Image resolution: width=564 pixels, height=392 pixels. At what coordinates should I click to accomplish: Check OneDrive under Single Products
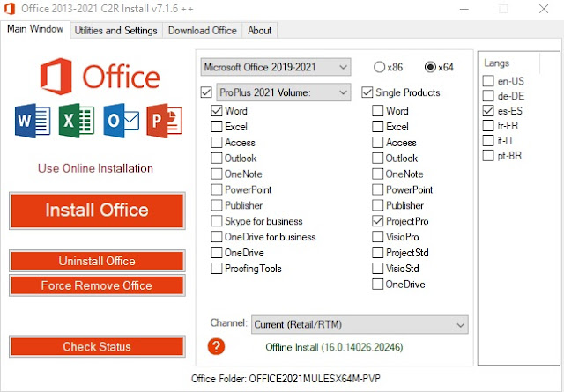(x=378, y=285)
